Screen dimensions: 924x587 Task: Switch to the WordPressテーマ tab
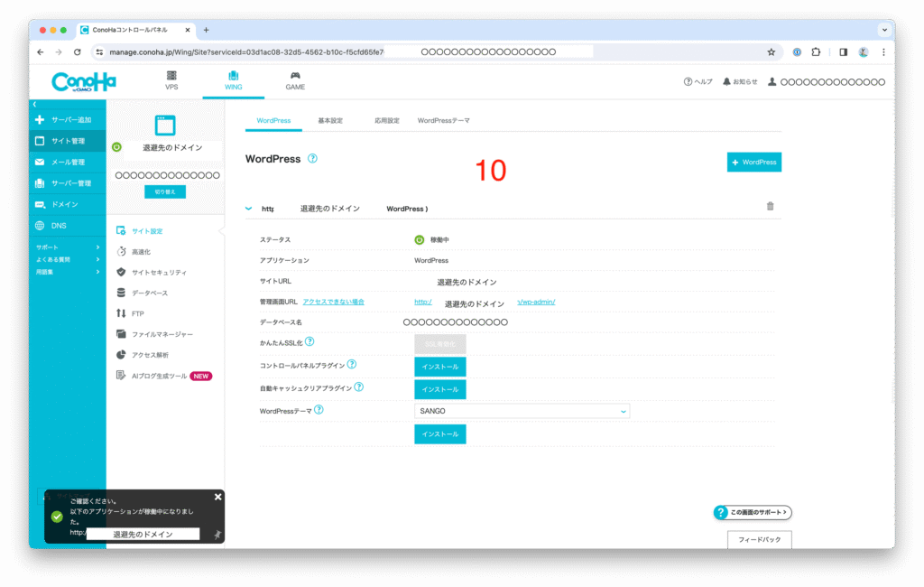pos(444,120)
